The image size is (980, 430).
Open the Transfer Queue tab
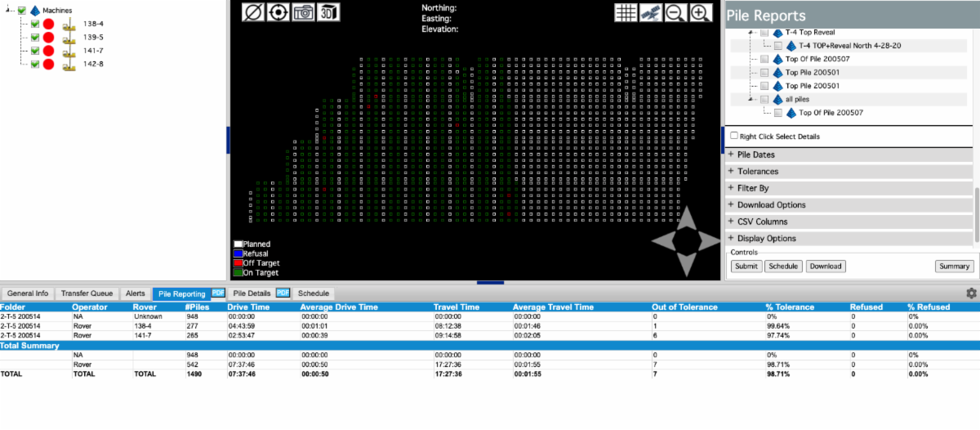(x=87, y=293)
